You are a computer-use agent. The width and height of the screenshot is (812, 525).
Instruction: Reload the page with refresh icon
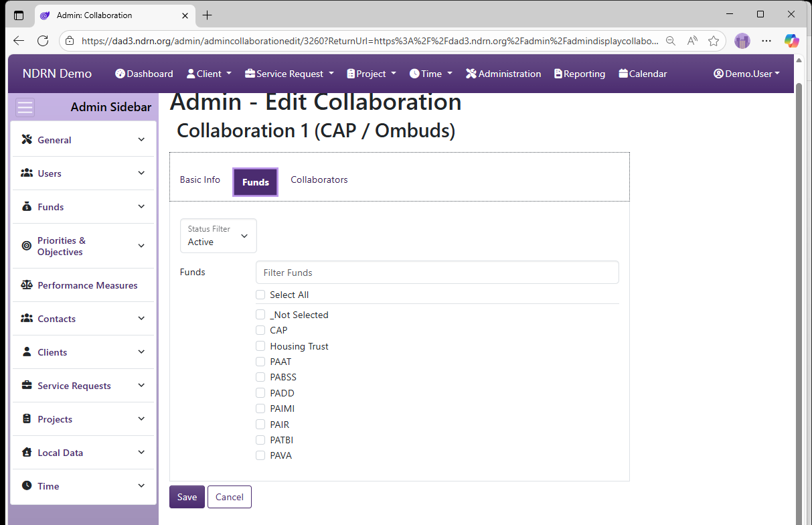tap(43, 41)
